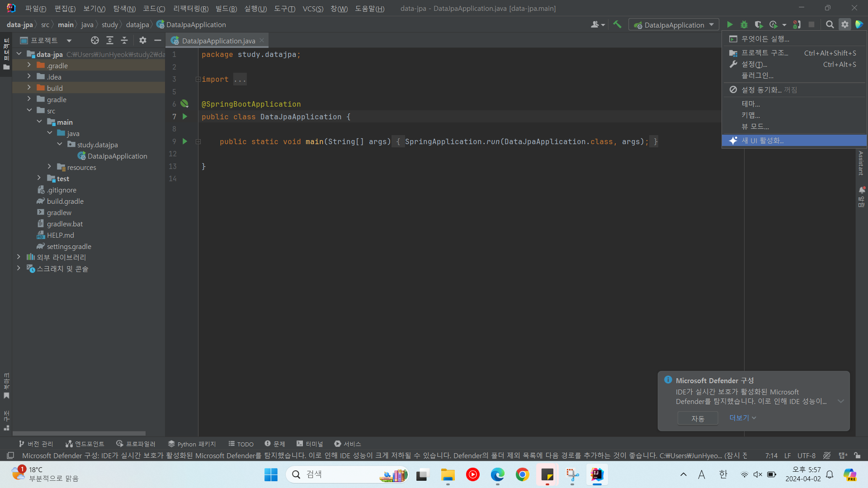Image resolution: width=868 pixels, height=488 pixels.
Task: Open the Refactor menu
Action: [x=190, y=9]
